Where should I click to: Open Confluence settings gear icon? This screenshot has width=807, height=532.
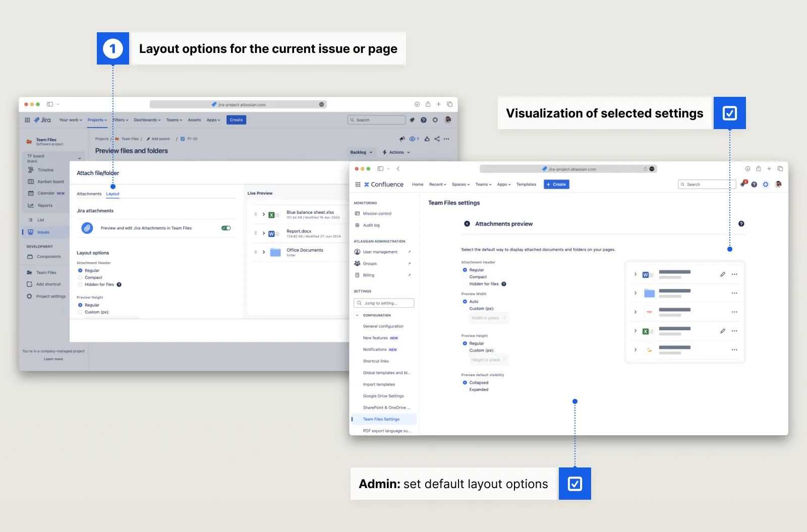(x=766, y=185)
